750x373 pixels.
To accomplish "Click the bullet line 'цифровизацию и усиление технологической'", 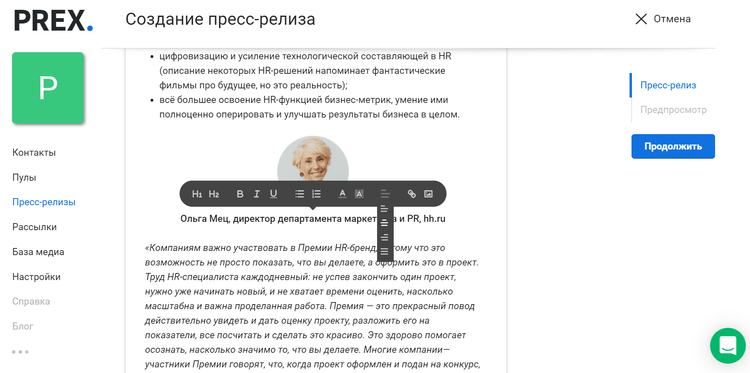I will [305, 56].
